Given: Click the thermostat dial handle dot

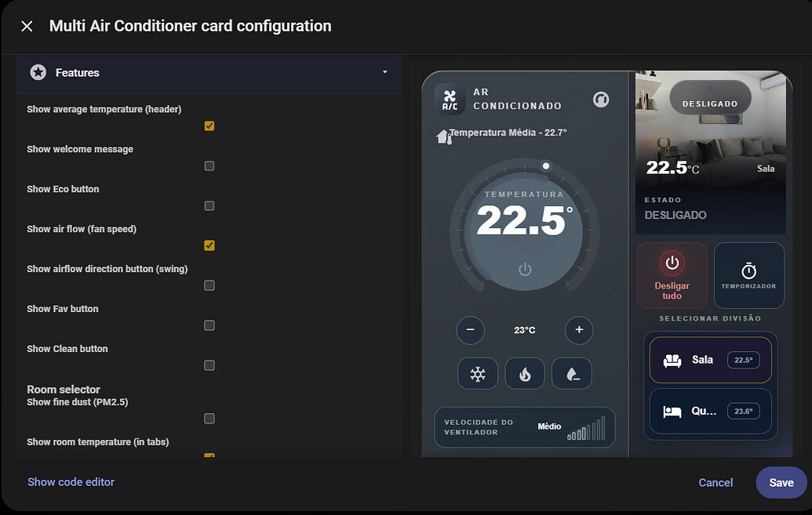Looking at the screenshot, I should (x=546, y=166).
